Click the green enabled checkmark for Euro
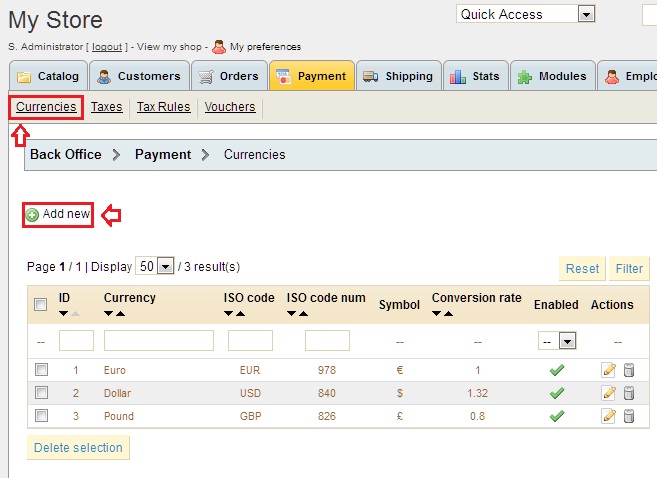The width and height of the screenshot is (657, 478). (557, 370)
